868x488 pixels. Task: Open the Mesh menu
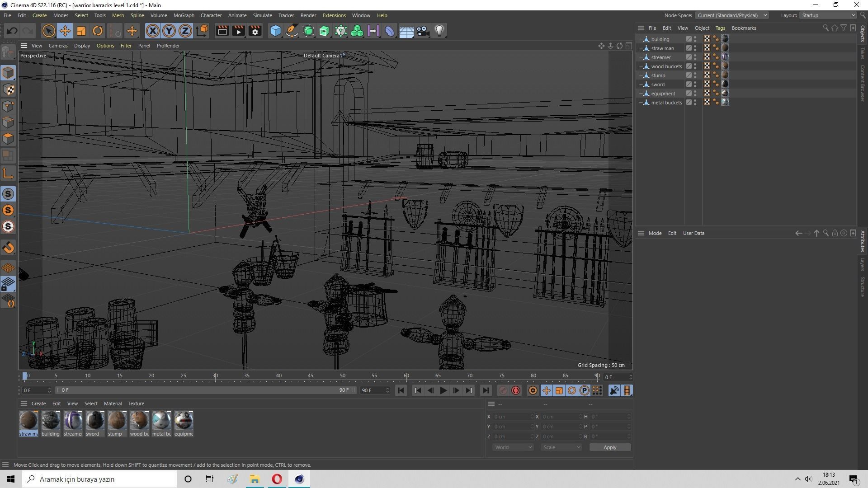118,15
